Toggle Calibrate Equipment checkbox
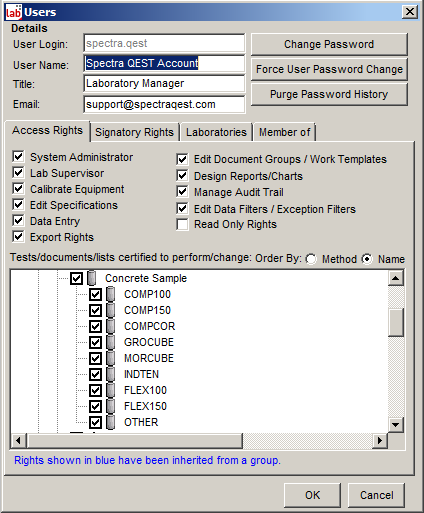424x513 pixels. coord(18,189)
